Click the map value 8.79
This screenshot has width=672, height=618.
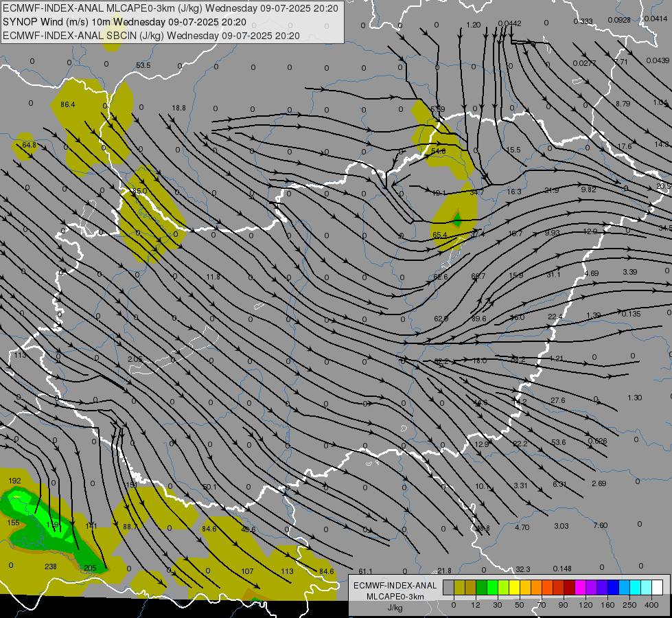point(623,104)
